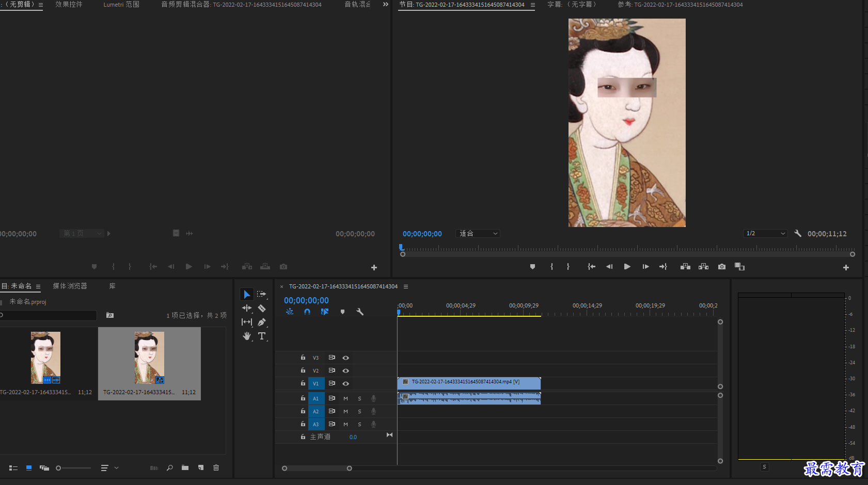Toggle insert sequences as nests
This screenshot has width=868, height=485.
click(x=290, y=312)
